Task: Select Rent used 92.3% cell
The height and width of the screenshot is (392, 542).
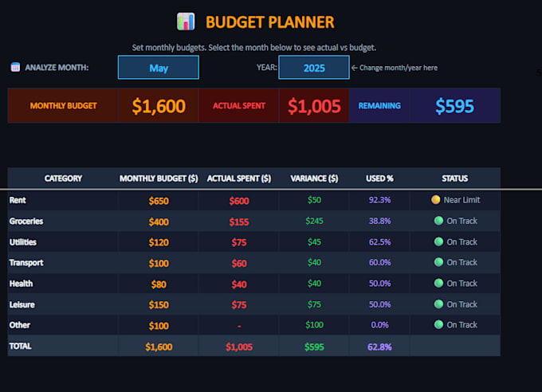Action: pyautogui.click(x=379, y=200)
